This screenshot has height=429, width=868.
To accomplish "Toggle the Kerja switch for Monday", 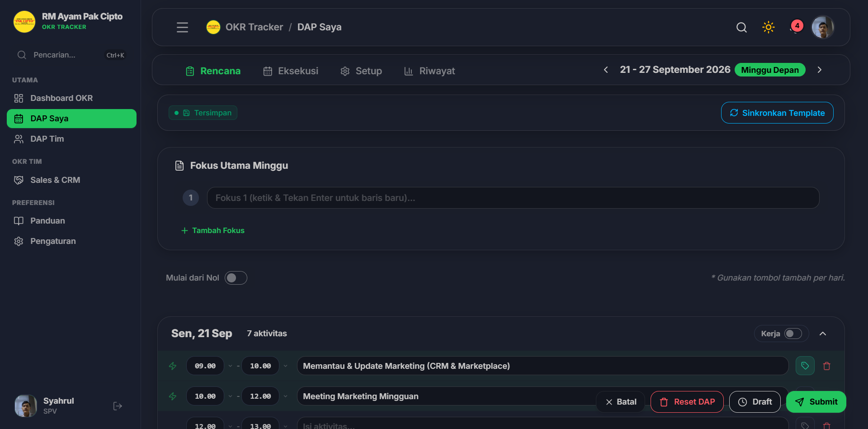I will [x=793, y=334].
